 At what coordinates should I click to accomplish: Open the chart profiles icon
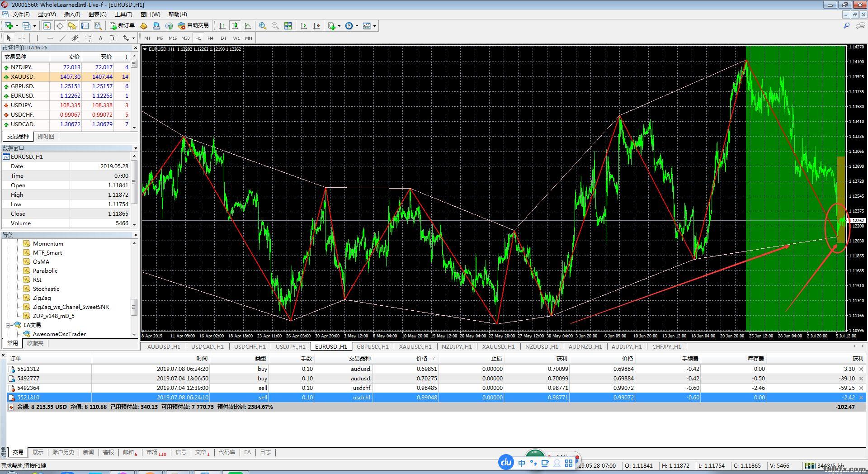tap(27, 26)
